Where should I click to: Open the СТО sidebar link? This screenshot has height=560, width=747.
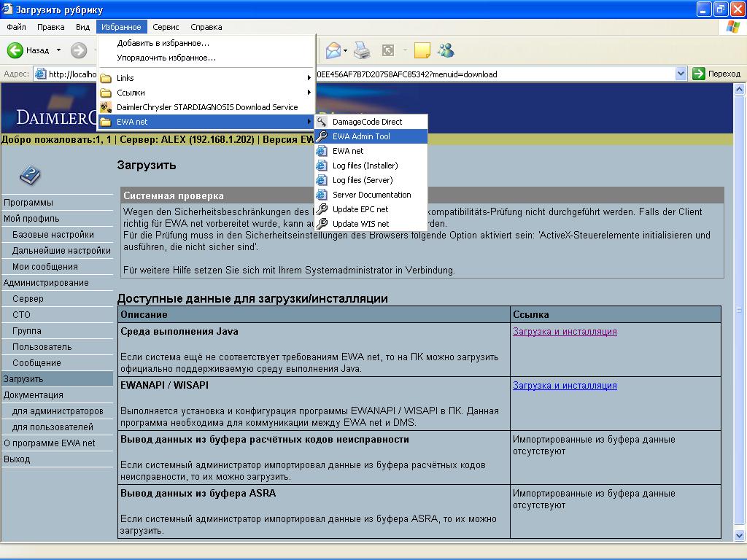point(21,315)
